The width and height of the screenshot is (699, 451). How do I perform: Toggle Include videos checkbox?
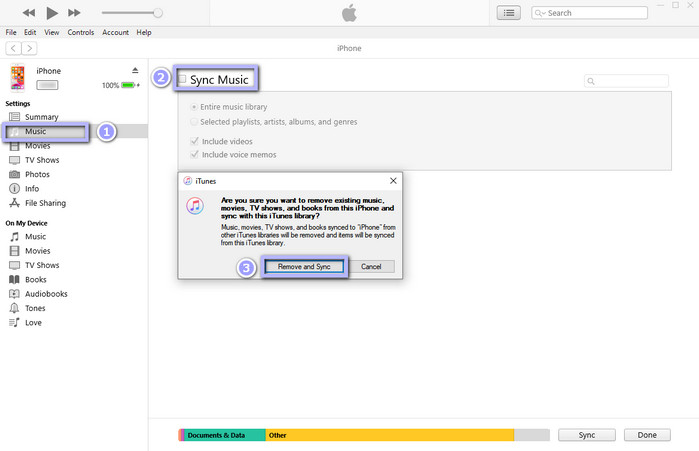194,141
